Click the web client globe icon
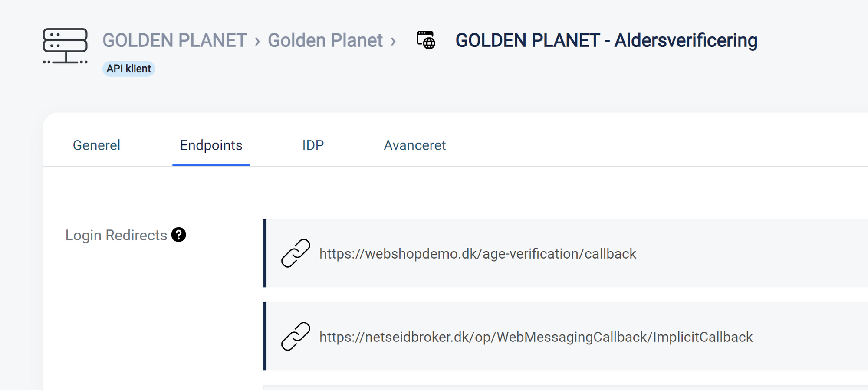The width and height of the screenshot is (868, 390). 426,40
